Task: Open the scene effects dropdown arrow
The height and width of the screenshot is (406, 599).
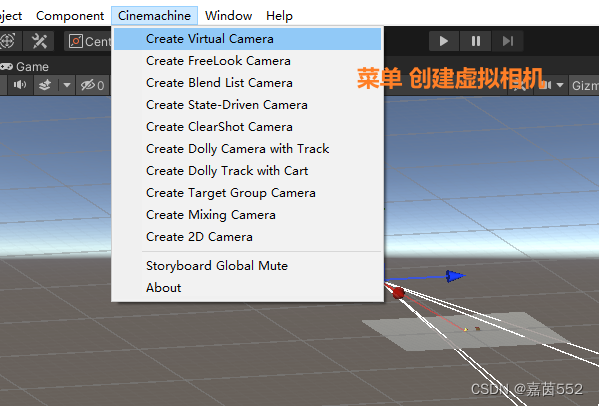Action: click(x=67, y=85)
